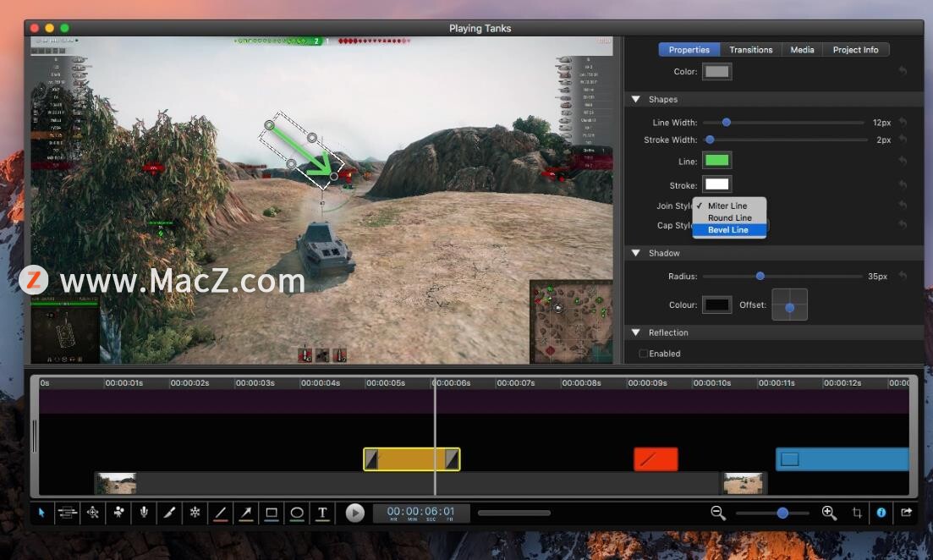933x560 pixels.
Task: Click the 00:00:06:01 timecode display
Action: [x=420, y=513]
